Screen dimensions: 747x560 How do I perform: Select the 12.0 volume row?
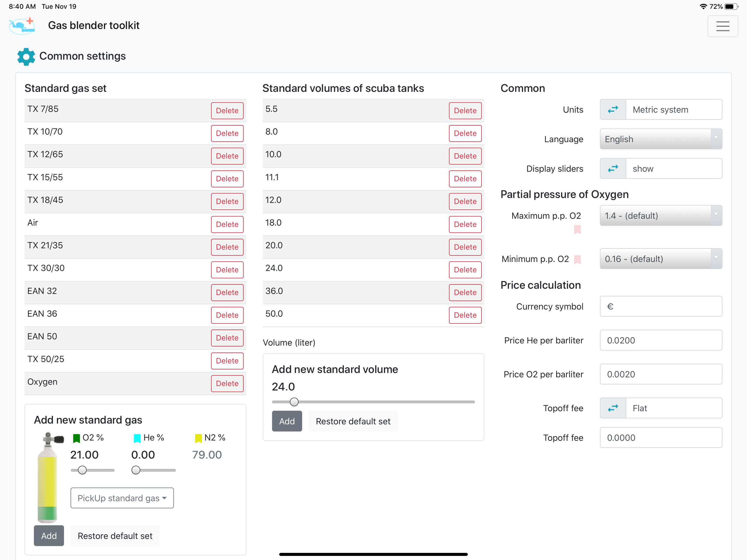[x=373, y=201]
